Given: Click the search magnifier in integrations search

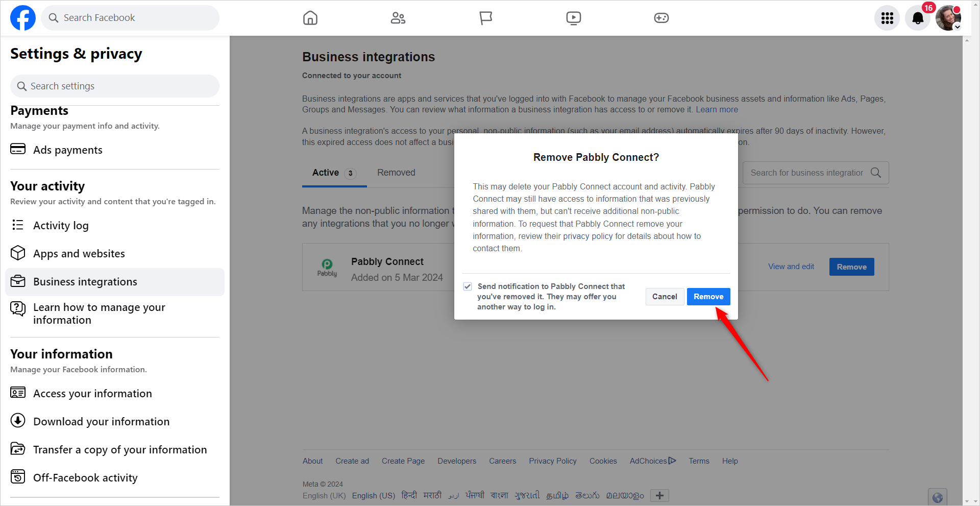Looking at the screenshot, I should coord(876,173).
